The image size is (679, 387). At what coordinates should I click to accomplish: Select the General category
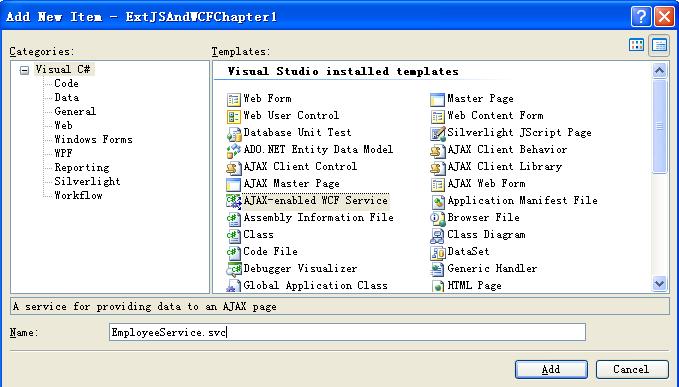[x=75, y=111]
